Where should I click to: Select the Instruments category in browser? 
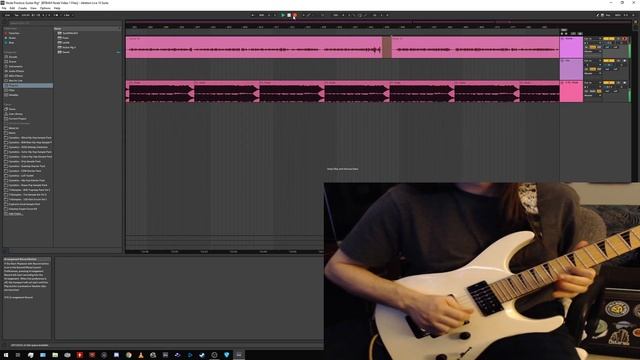[16, 66]
